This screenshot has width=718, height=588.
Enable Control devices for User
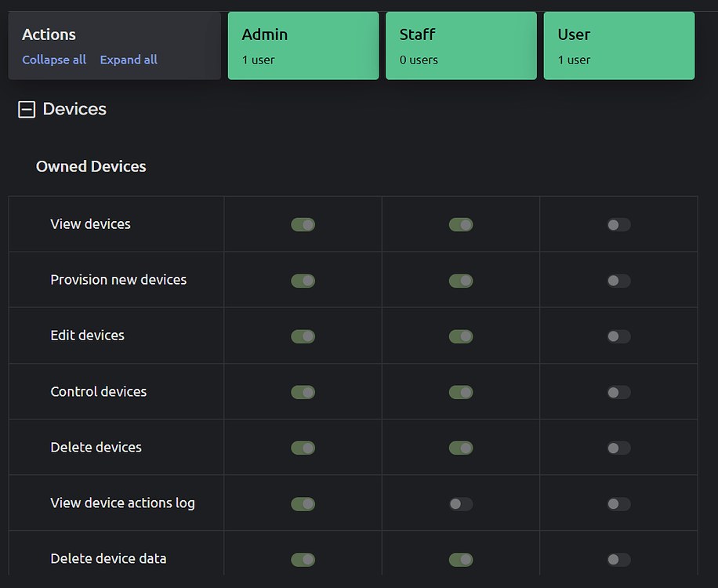point(618,392)
